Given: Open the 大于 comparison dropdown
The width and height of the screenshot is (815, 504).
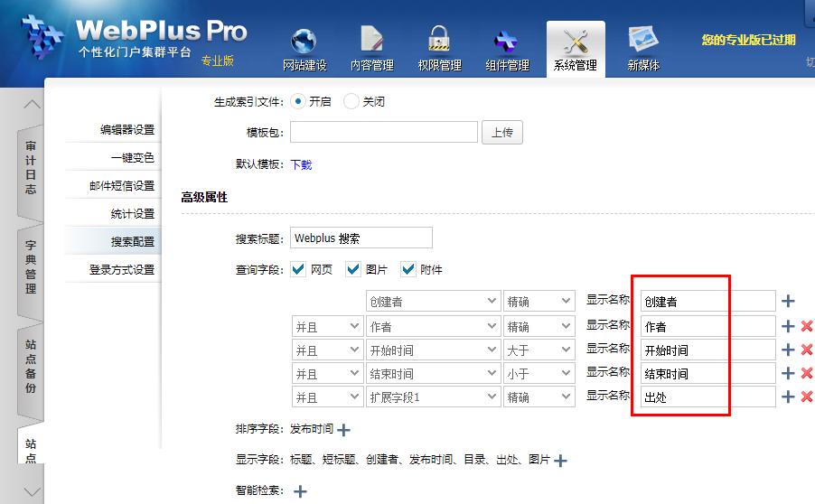Looking at the screenshot, I should [x=539, y=350].
